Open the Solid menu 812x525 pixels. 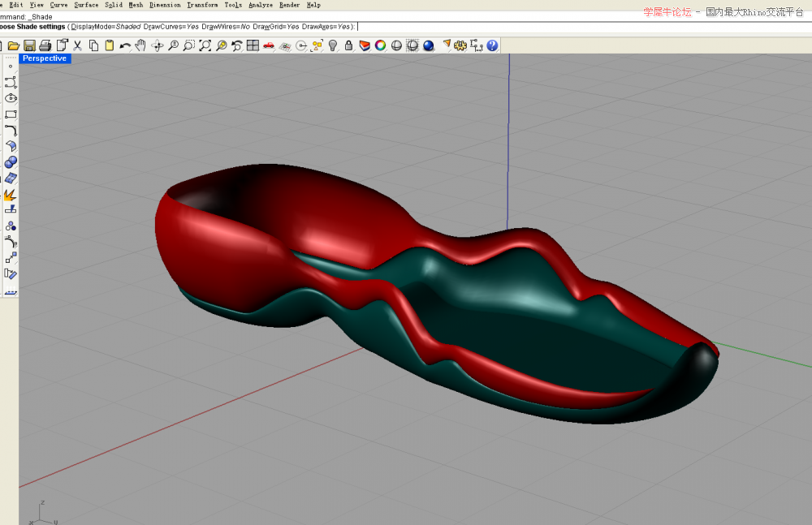point(114,5)
